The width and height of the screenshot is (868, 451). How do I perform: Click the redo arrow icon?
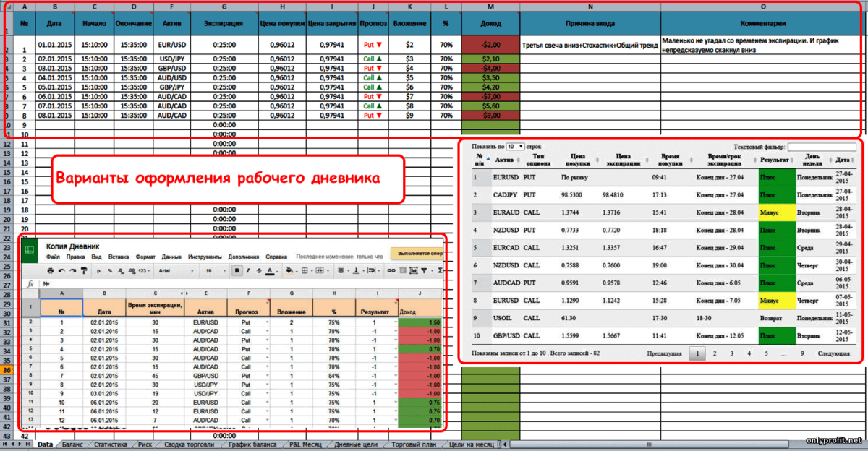coord(72,270)
